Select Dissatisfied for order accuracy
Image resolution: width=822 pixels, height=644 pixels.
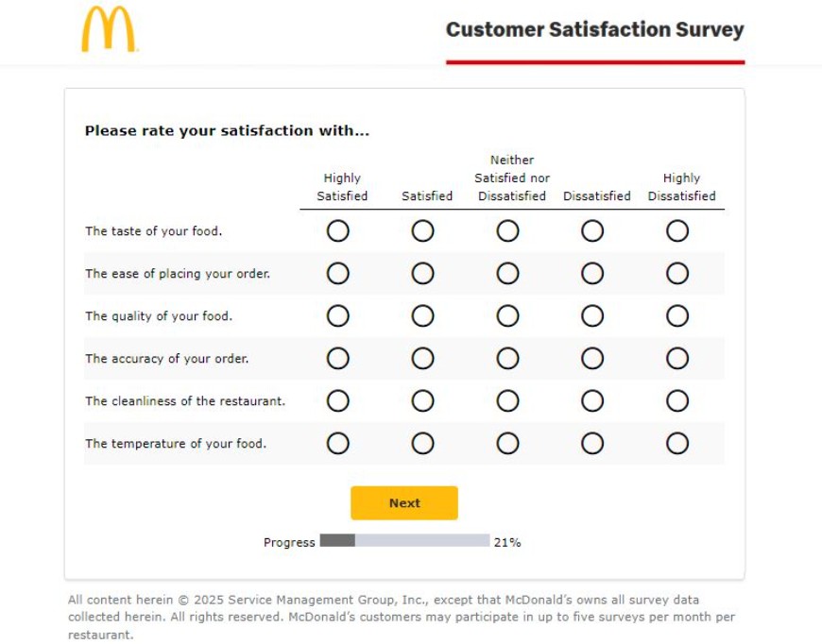coord(594,358)
